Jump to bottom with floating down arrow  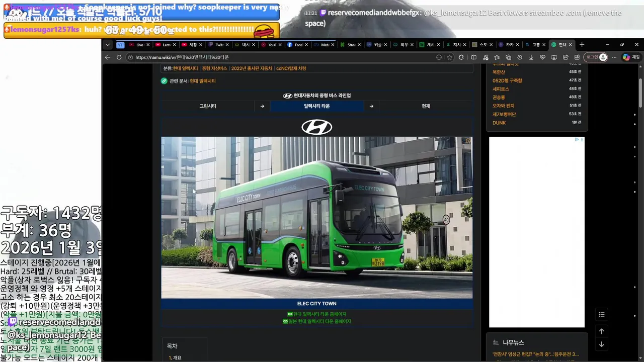coord(601,344)
